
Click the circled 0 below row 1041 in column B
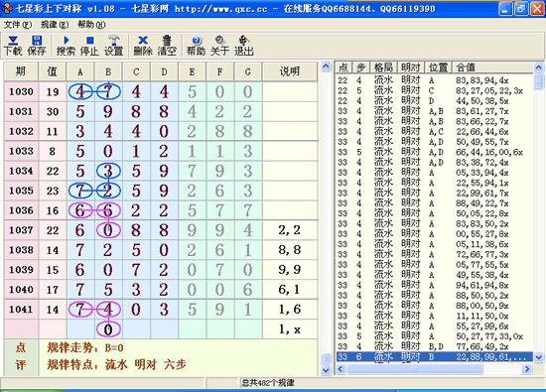click(108, 329)
